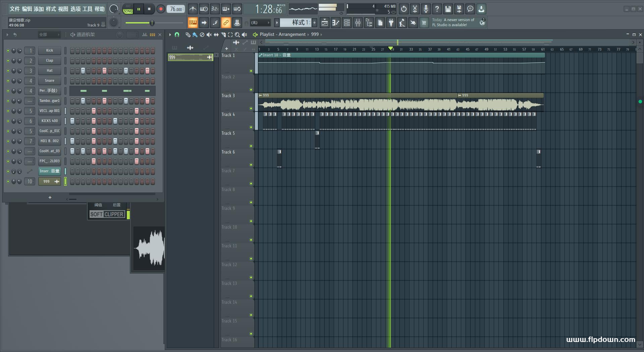Image resolution: width=644 pixels, height=352 pixels.
Task: Open the Browser view button
Action: (369, 23)
